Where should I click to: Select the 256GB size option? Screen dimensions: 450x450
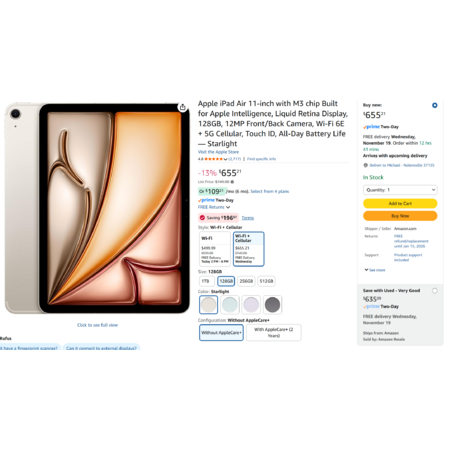pyautogui.click(x=246, y=281)
